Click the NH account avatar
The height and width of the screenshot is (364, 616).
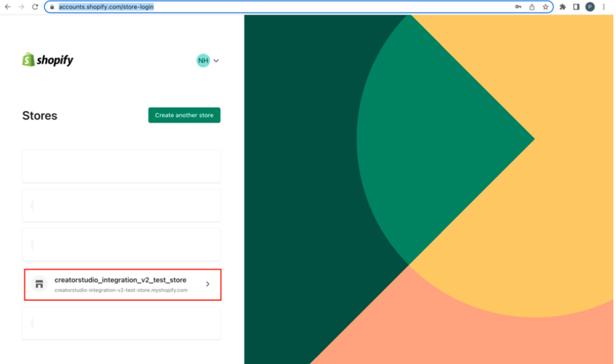203,61
